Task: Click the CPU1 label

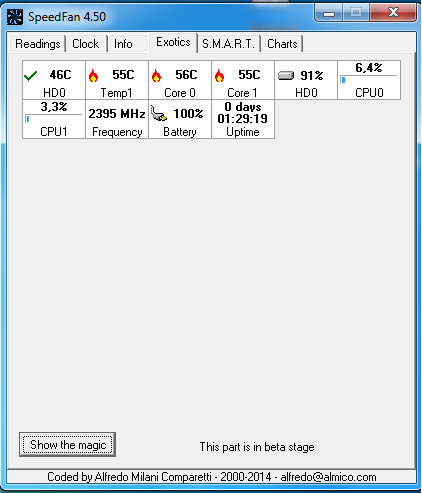Action: pos(54,132)
